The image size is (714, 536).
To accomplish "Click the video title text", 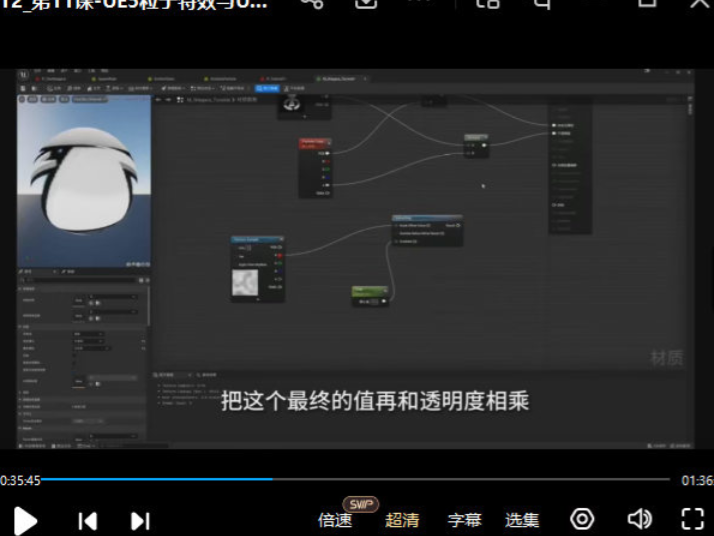I will tap(134, 4).
